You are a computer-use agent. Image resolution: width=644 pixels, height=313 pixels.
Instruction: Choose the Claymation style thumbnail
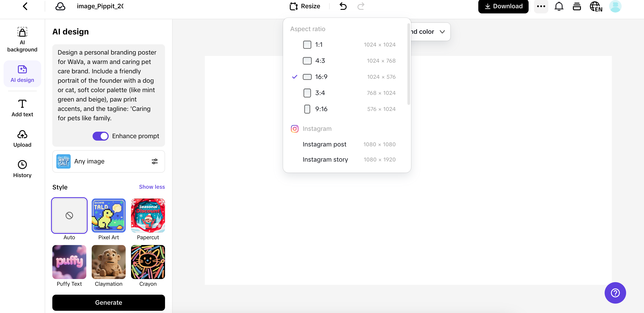pyautogui.click(x=108, y=262)
